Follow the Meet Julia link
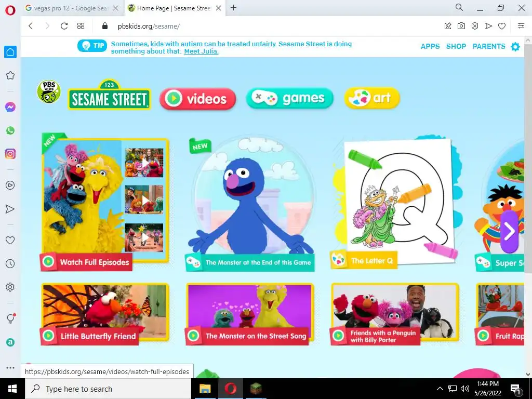The height and width of the screenshot is (399, 532). click(x=201, y=51)
